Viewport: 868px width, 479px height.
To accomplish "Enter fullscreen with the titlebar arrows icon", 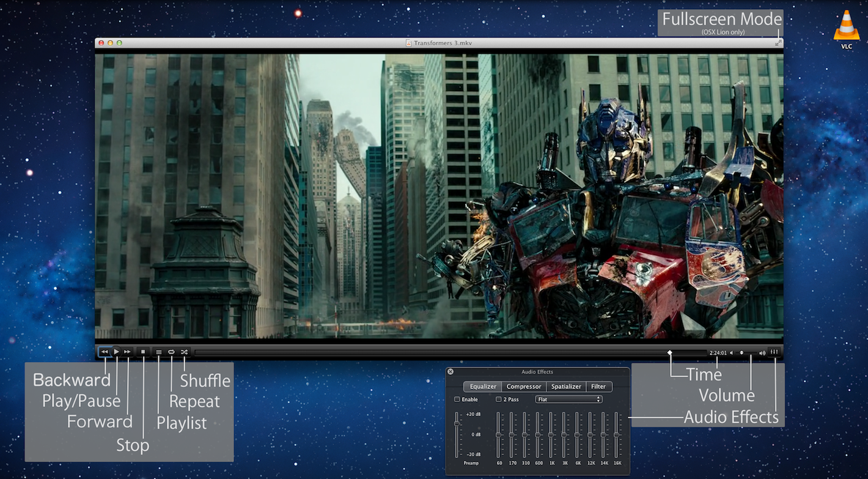I will 778,43.
